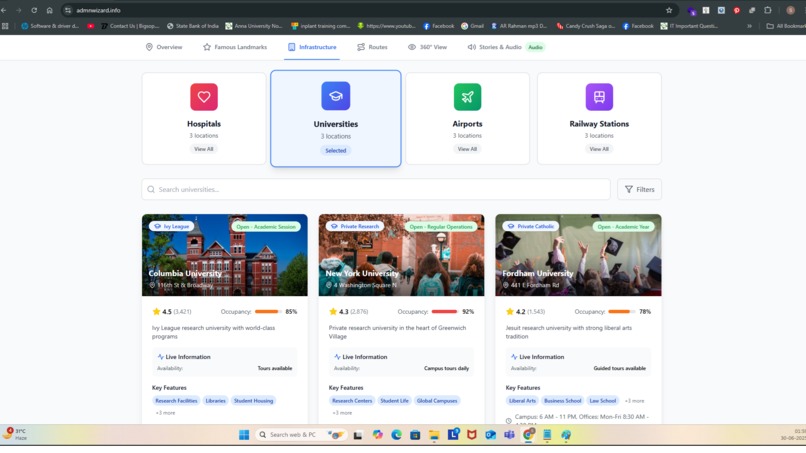
Task: Click the search magnifier icon in universities field
Action: [x=151, y=189]
